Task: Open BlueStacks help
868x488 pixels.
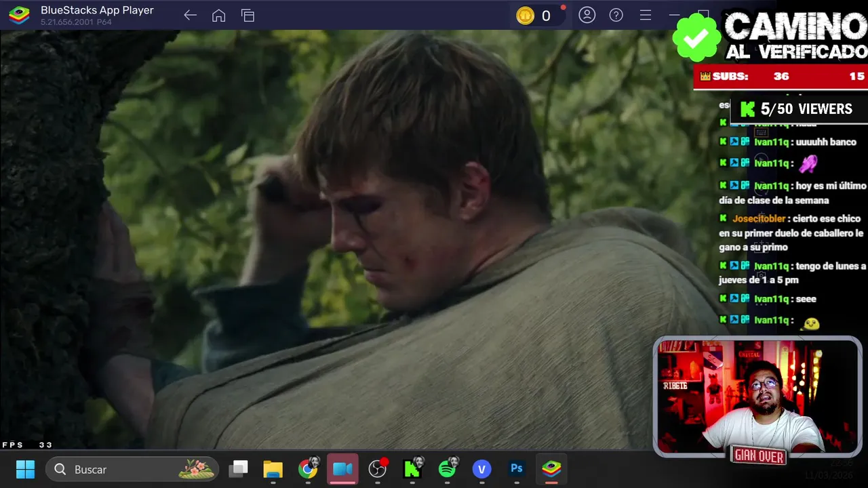Action: pos(616,15)
